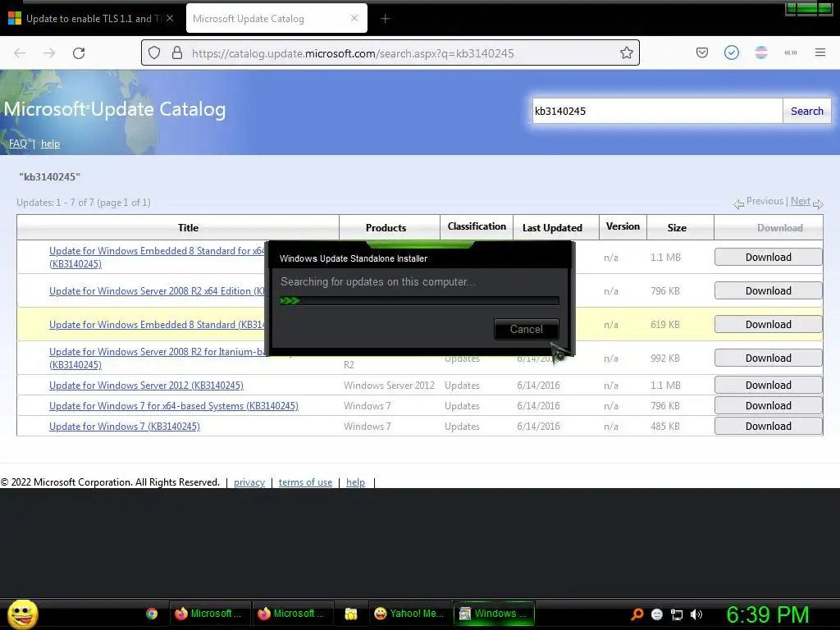The height and width of the screenshot is (630, 840).
Task: Switch to Windows Update installer taskbar item
Action: [x=495, y=614]
